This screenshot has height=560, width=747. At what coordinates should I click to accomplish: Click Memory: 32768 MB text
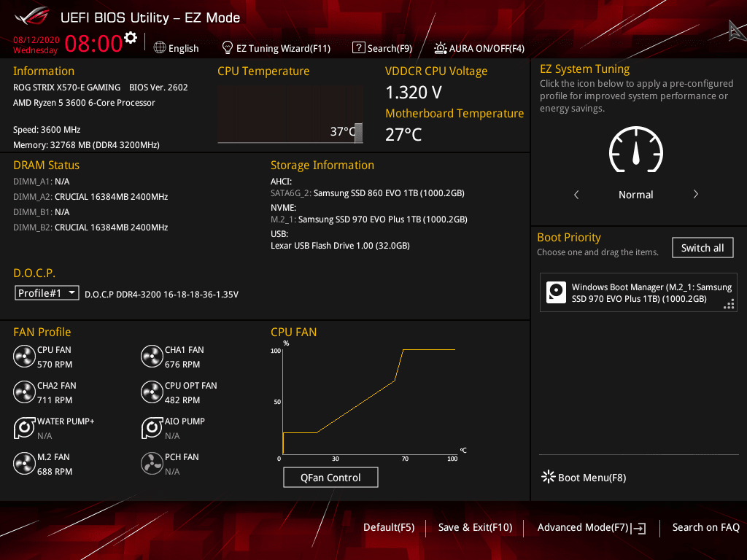click(86, 145)
